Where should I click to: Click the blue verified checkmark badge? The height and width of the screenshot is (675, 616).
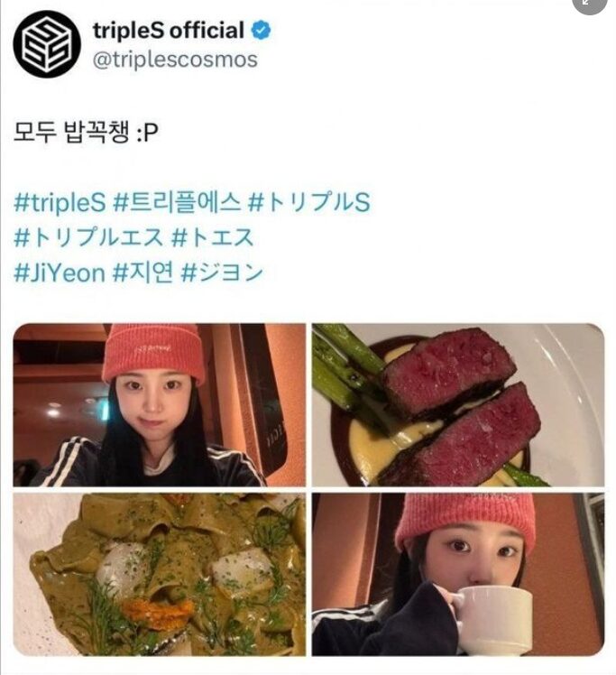tap(262, 31)
